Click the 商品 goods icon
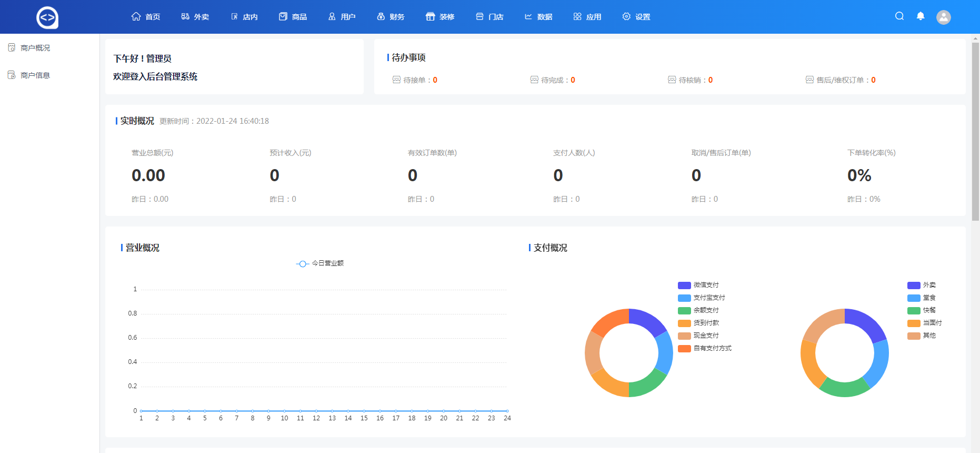The width and height of the screenshot is (980, 453). pyautogui.click(x=283, y=16)
